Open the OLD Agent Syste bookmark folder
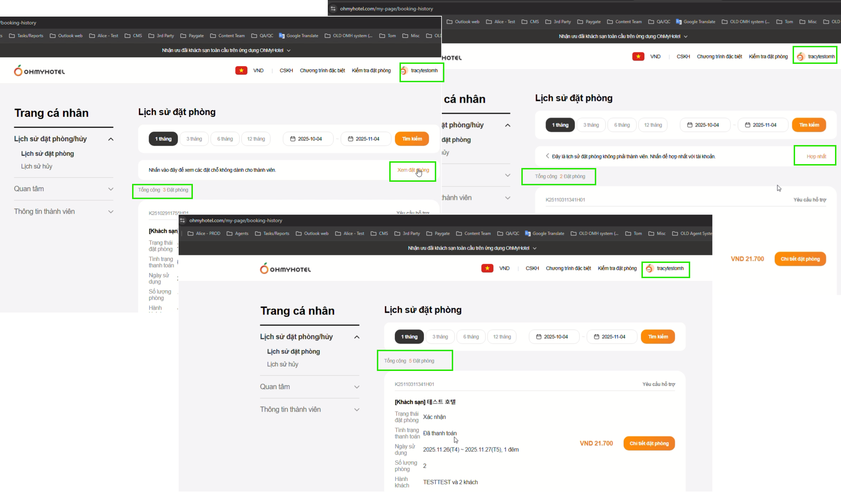The height and width of the screenshot is (504, 841). 692,233
